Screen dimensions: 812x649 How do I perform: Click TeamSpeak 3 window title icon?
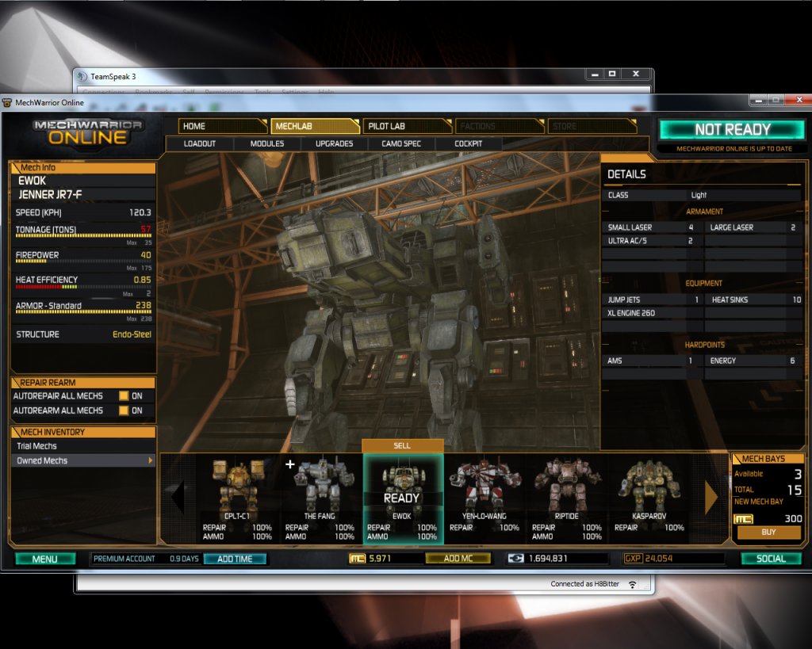point(82,77)
